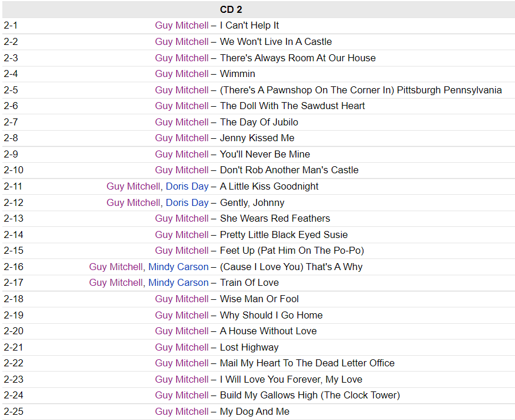Select title (Cause I Love You) That's A Why

[291, 267]
